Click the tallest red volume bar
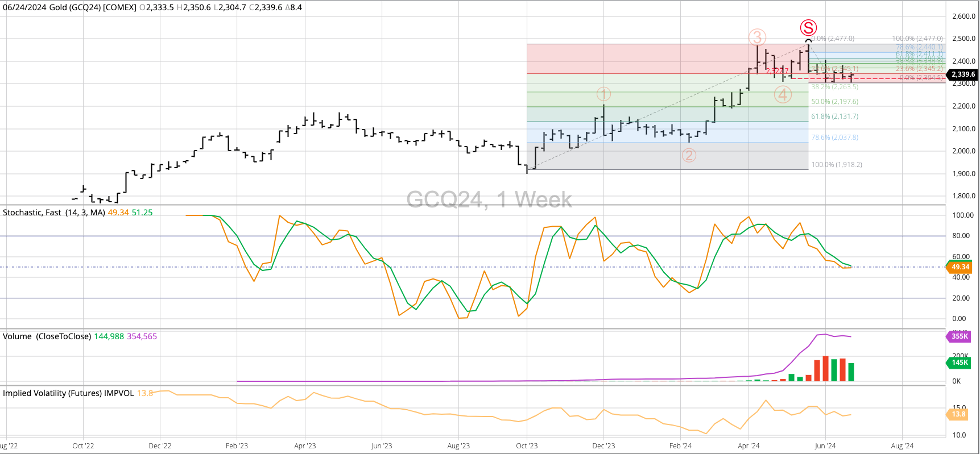Screen dimensions: 980x454 [825, 369]
